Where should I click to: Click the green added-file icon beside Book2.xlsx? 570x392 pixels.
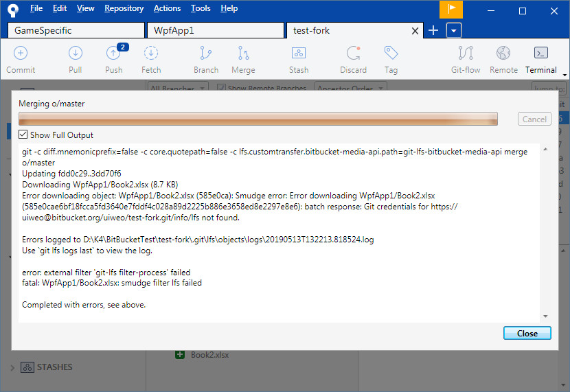click(180, 354)
